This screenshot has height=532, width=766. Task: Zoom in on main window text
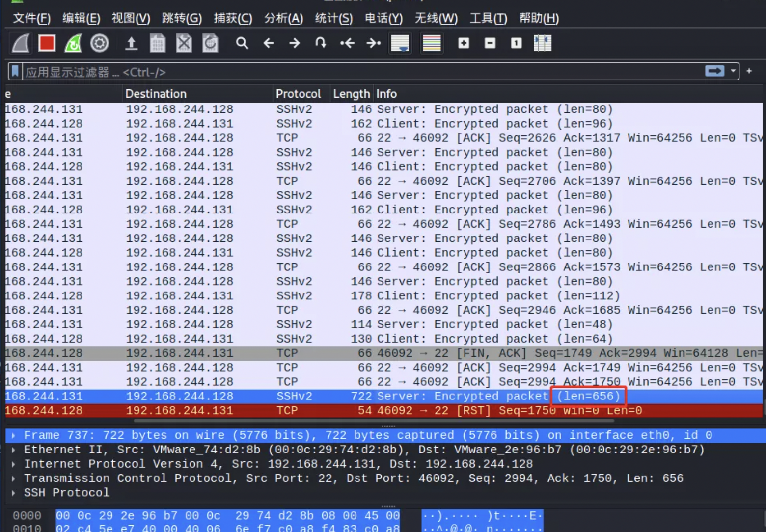click(x=464, y=43)
